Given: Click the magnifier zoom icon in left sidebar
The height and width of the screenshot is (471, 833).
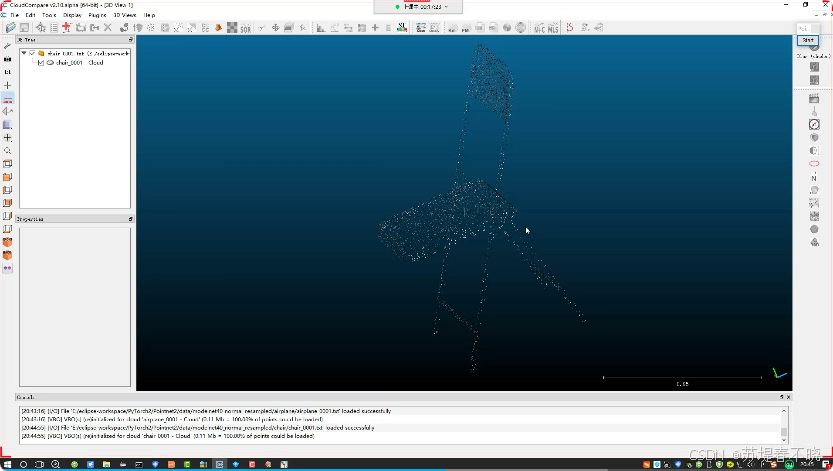Looking at the screenshot, I should 7,151.
